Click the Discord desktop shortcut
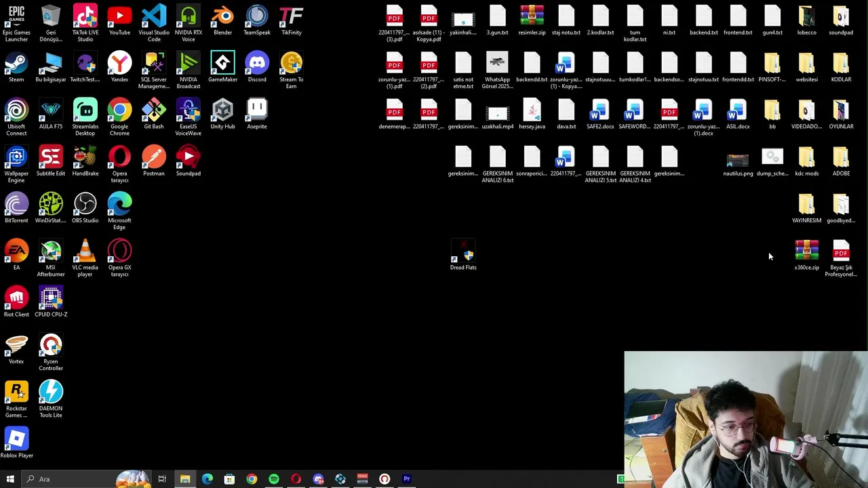868x488 pixels. tap(257, 67)
